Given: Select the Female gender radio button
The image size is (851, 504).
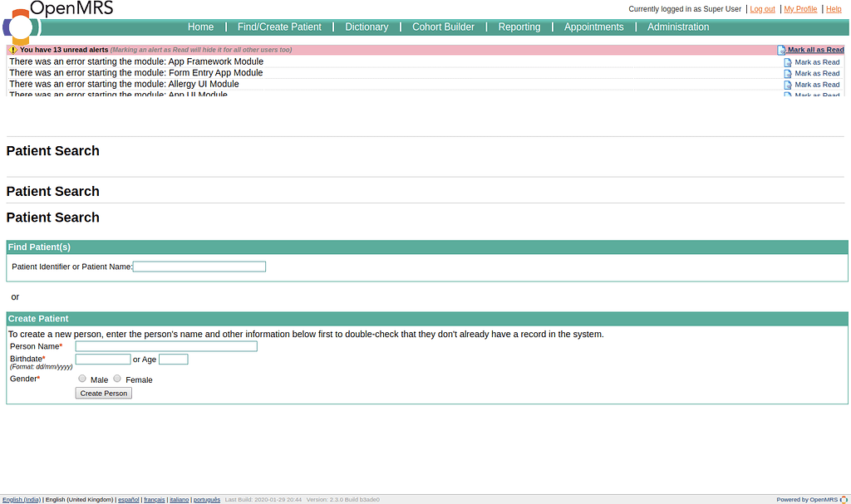Looking at the screenshot, I should point(117,379).
